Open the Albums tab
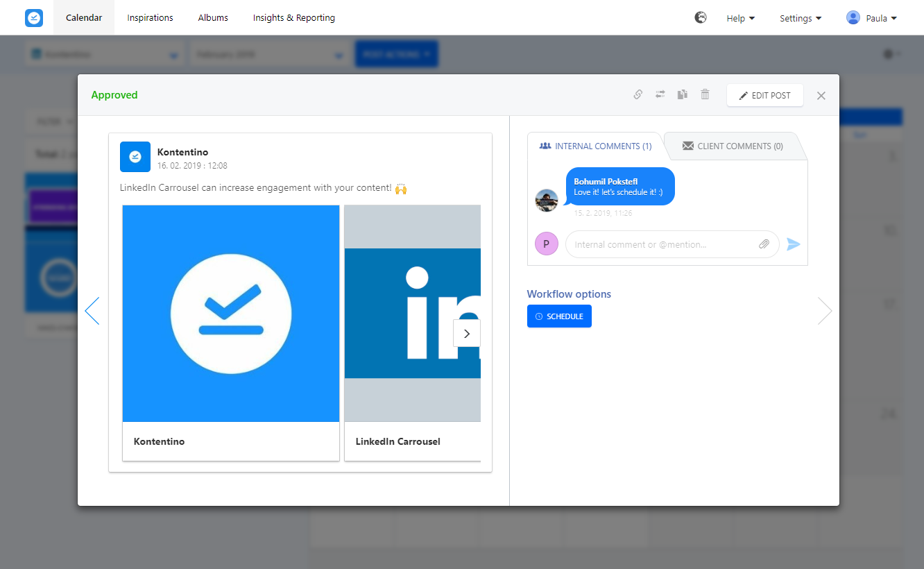The image size is (924, 569). pos(213,18)
